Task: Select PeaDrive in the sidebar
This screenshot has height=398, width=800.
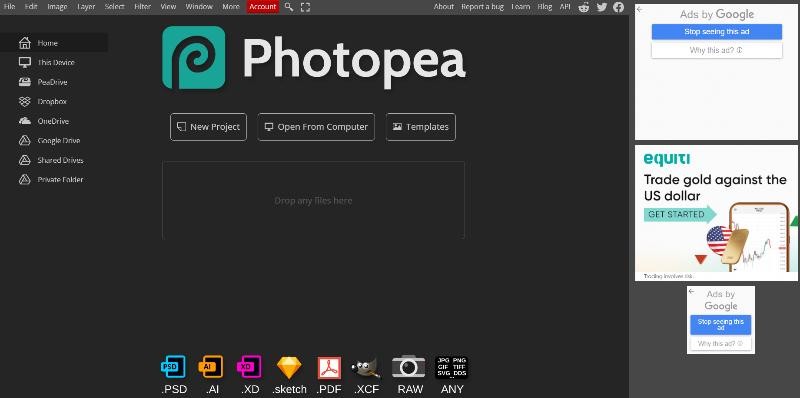Action: [54, 82]
